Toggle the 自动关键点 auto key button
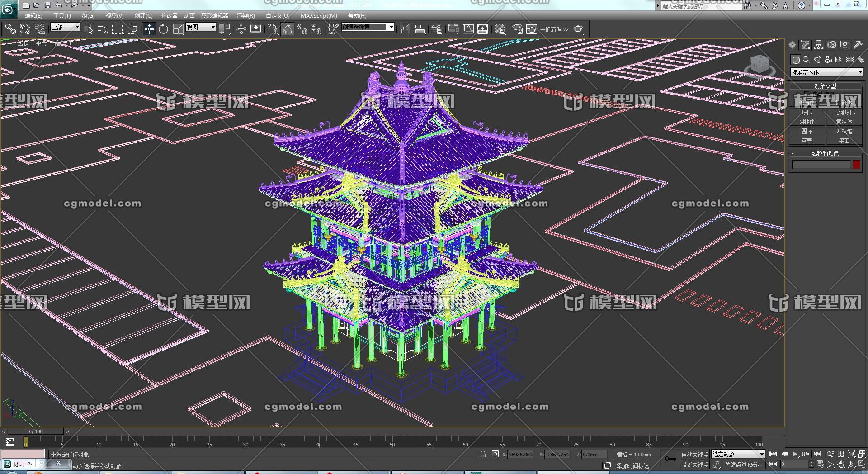Viewport: 868px width, 474px height. click(x=695, y=455)
